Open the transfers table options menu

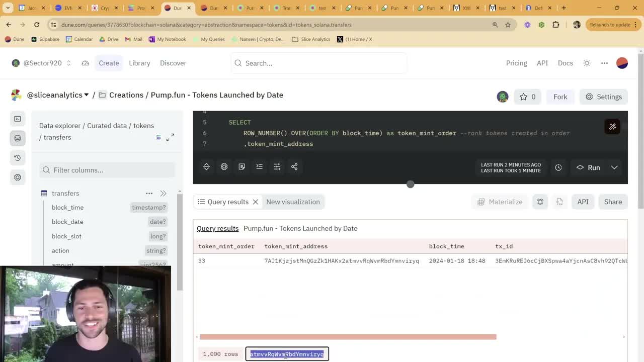click(x=149, y=193)
